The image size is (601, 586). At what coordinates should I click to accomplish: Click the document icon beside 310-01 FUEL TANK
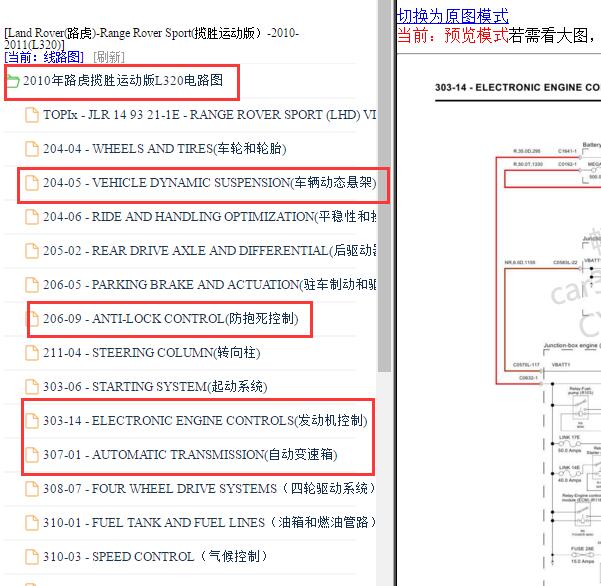click(32, 523)
